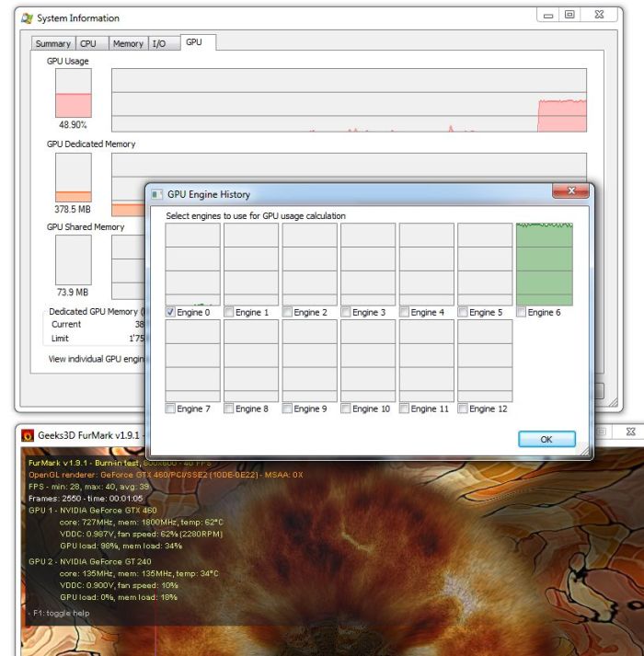Click the FurMark flame title icon
The height and width of the screenshot is (656, 644).
[28, 435]
